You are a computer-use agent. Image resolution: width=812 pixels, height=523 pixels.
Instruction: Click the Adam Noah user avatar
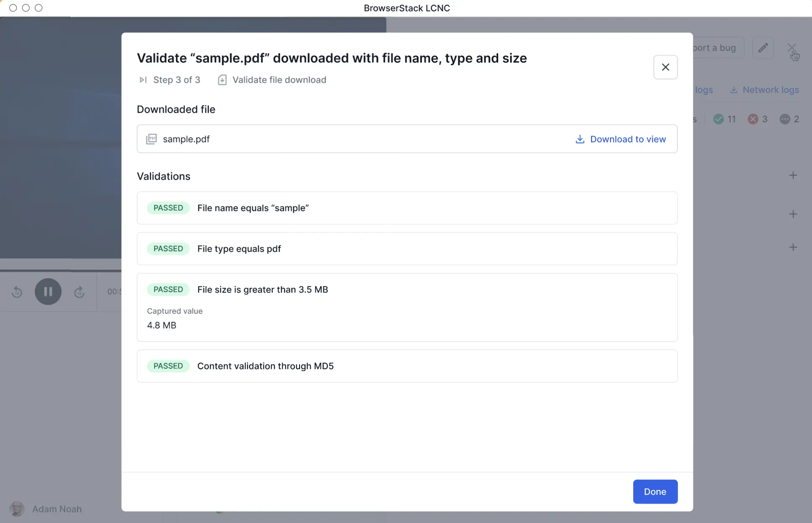pyautogui.click(x=17, y=509)
